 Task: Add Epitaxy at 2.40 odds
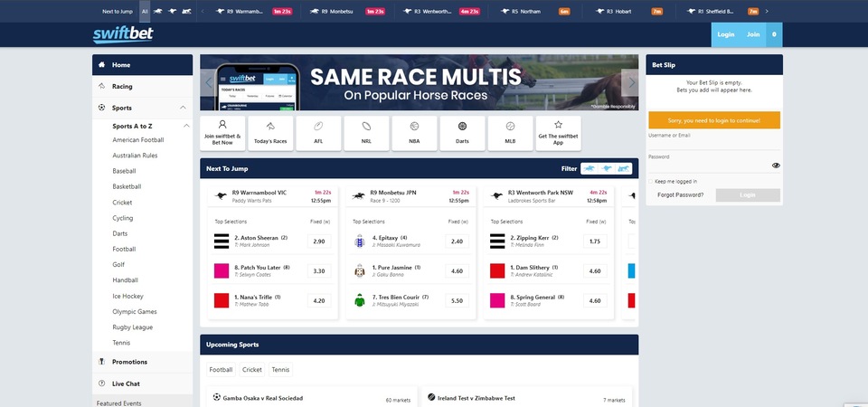point(458,241)
